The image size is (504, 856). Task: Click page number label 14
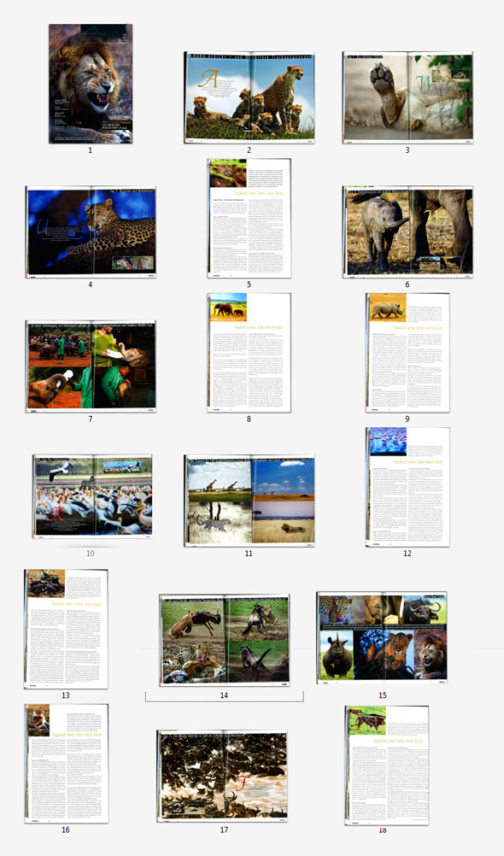click(224, 695)
